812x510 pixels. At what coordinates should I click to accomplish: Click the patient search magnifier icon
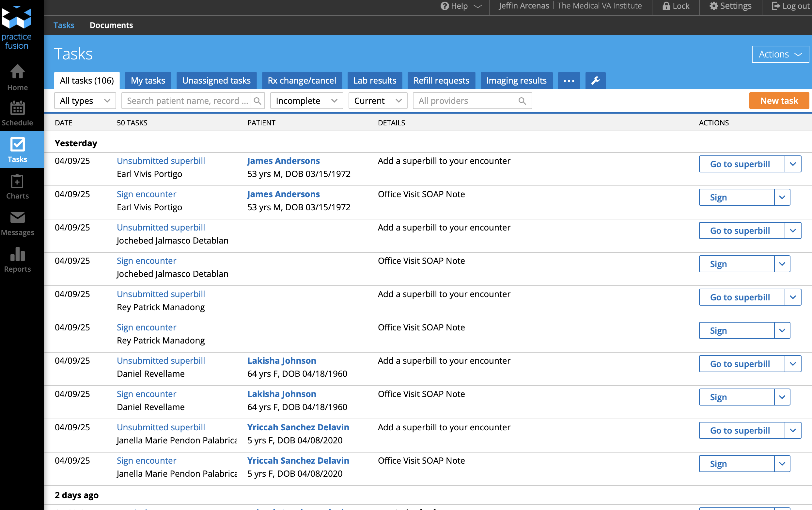coord(258,101)
